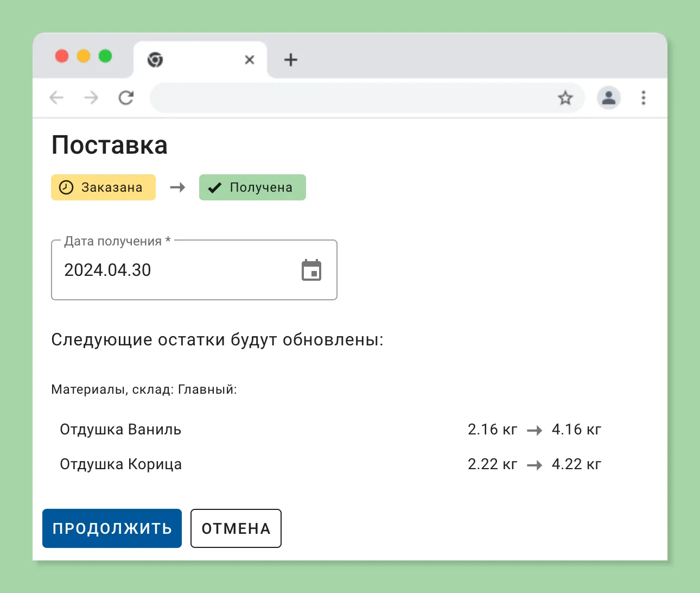Image resolution: width=700 pixels, height=593 pixels.
Task: Click the green traffic light window control
Action: (x=105, y=56)
